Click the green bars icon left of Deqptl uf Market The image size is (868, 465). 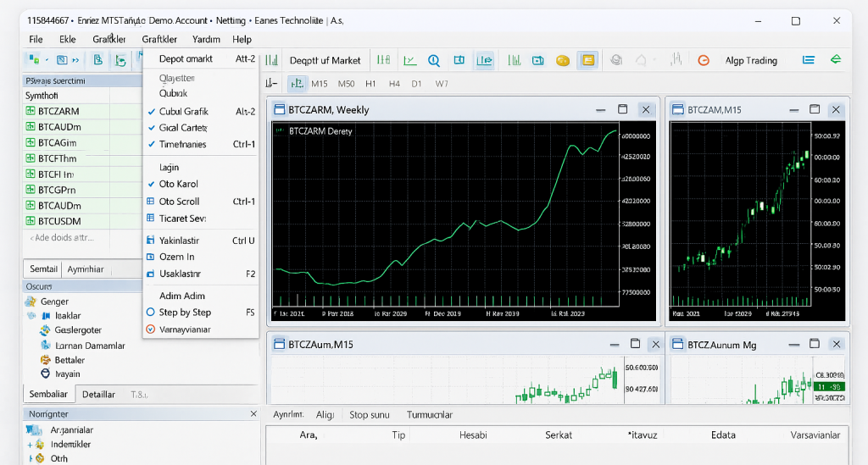(x=272, y=60)
